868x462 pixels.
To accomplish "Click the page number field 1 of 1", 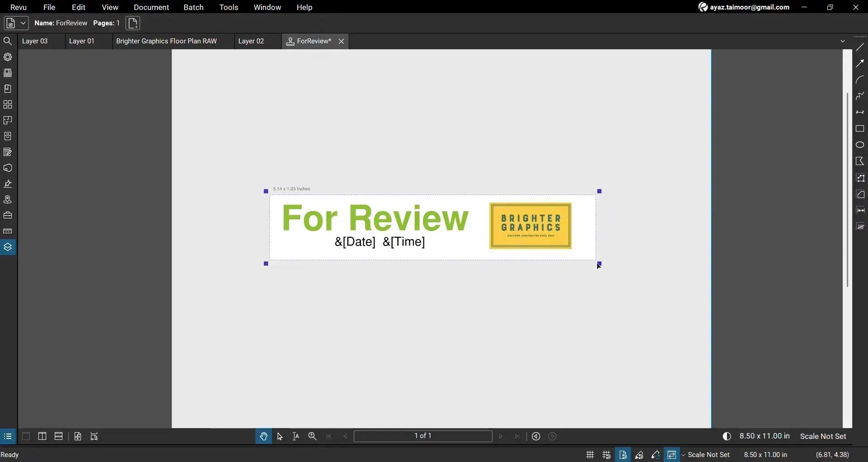I will [x=423, y=436].
